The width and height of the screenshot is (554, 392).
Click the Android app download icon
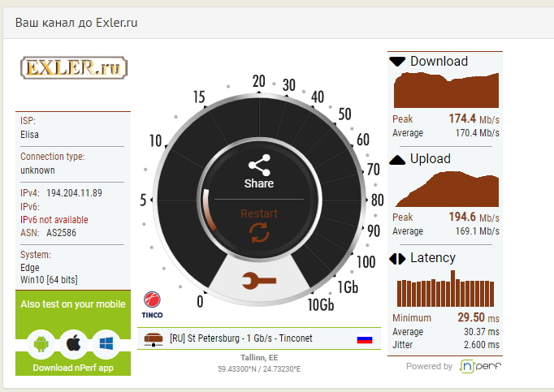coord(41,344)
